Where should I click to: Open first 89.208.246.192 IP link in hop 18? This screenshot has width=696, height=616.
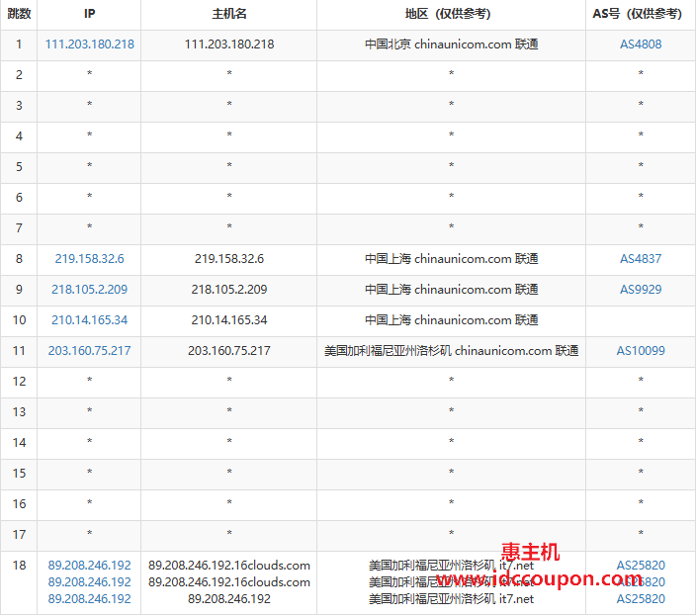[89, 565]
